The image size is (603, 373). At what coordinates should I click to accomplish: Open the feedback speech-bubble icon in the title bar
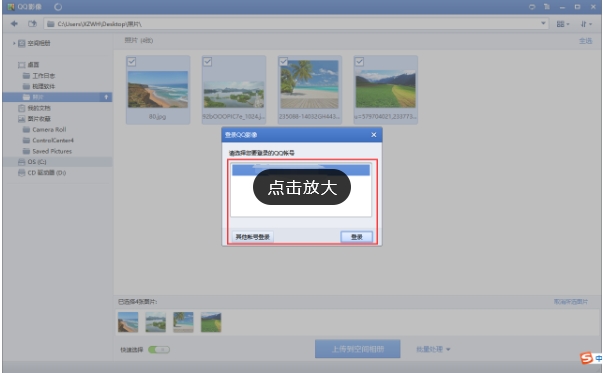532,7
